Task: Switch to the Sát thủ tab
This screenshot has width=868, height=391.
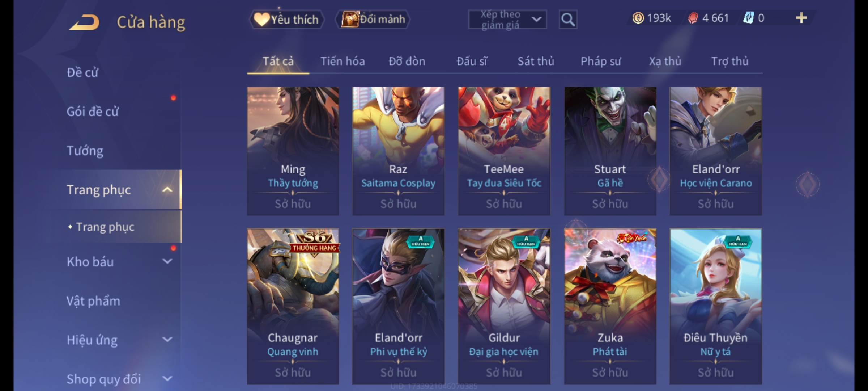Action: (x=536, y=62)
